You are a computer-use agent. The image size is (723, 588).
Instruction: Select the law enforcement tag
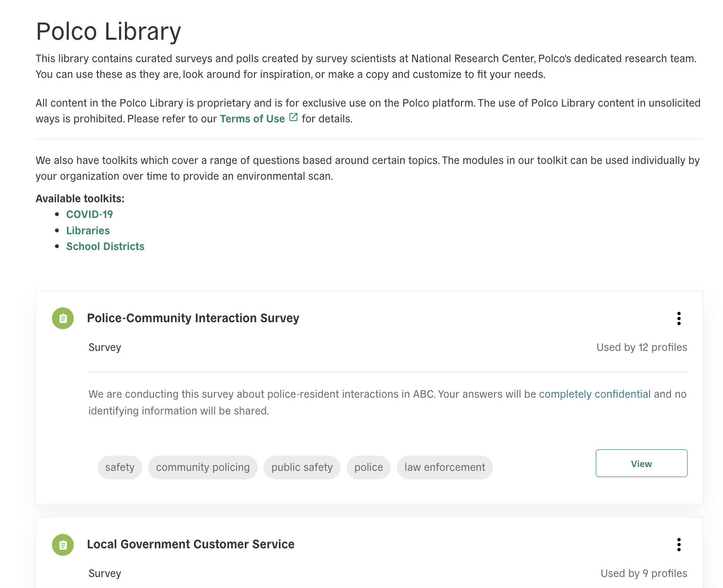(x=445, y=468)
